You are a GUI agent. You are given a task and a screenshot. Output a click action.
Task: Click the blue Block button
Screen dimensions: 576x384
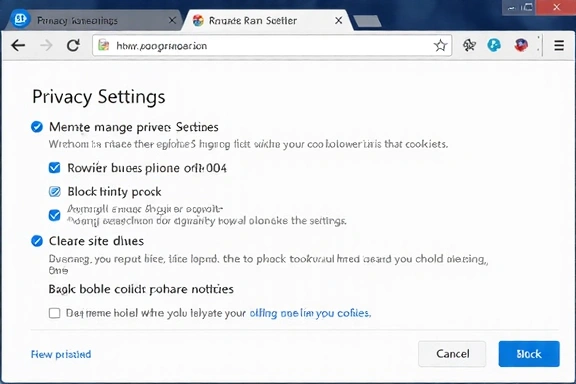click(x=529, y=354)
